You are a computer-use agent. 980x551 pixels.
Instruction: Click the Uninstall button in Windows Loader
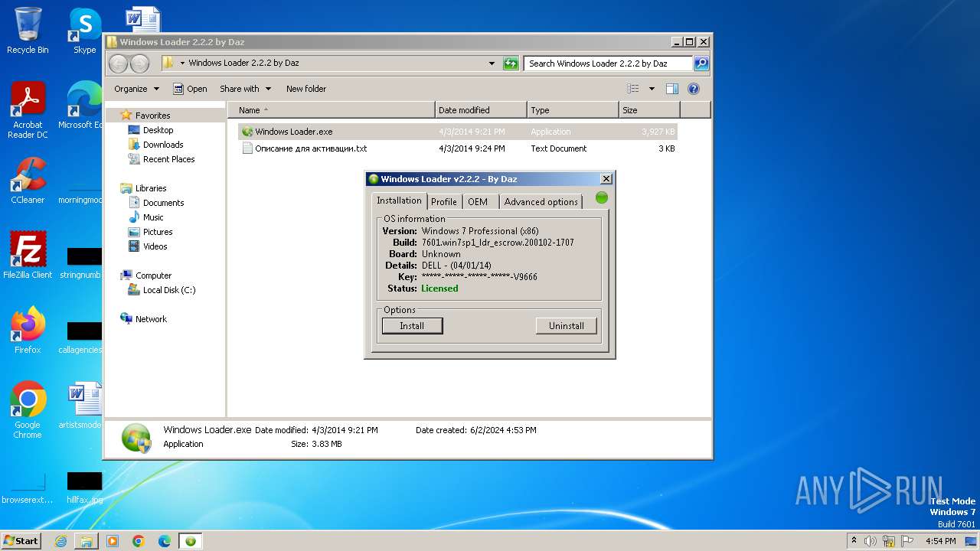566,326
